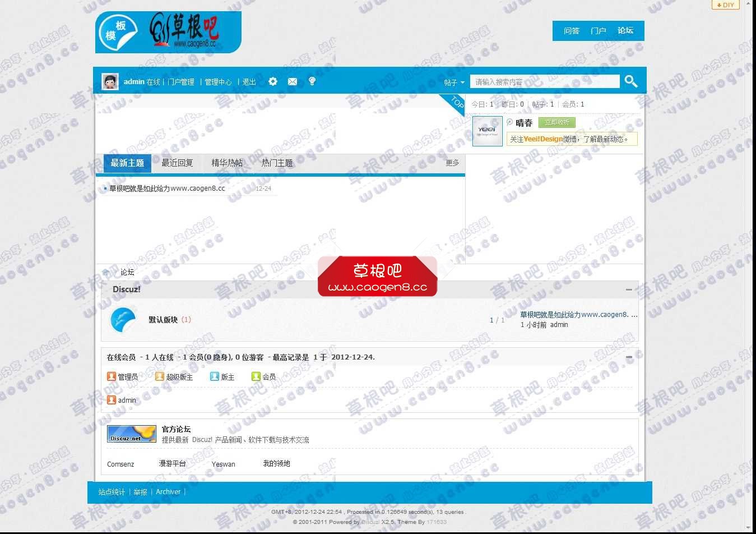Click the notification lamp icon

[312, 81]
